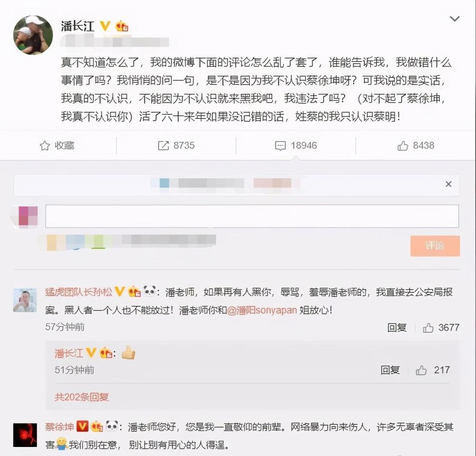
Task: Open 潘长江's profile avatar
Action: pyautogui.click(x=33, y=35)
